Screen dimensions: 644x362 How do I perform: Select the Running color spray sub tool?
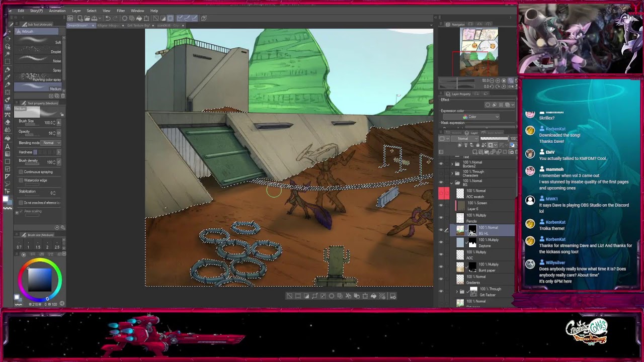(39, 78)
